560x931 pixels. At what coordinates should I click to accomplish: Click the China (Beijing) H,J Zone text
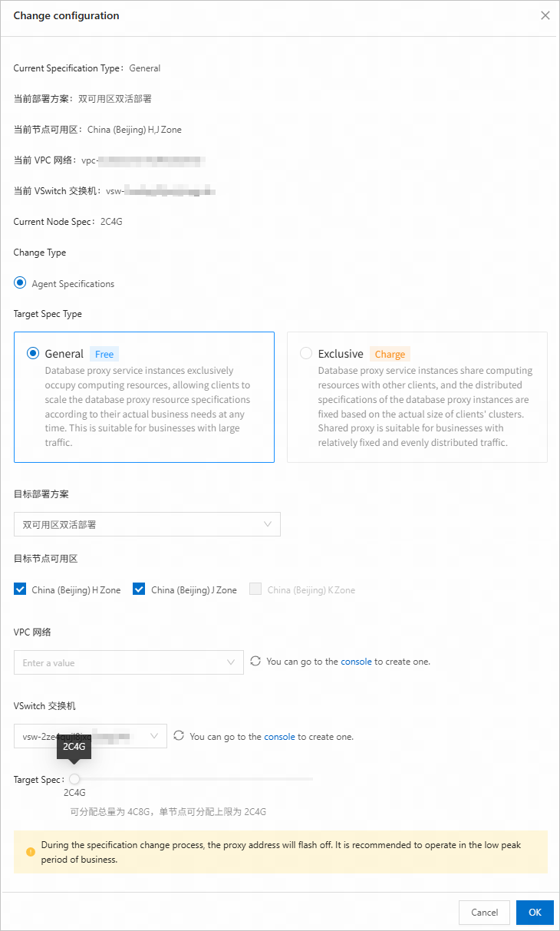(134, 130)
